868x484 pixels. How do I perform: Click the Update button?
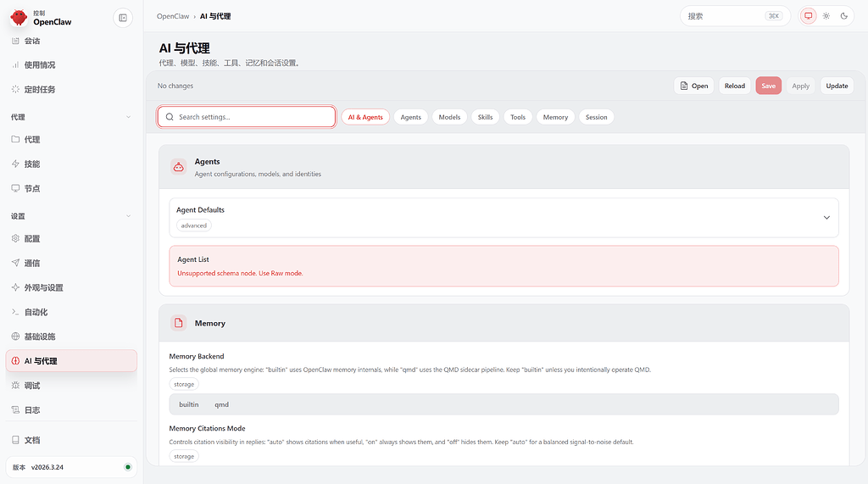(837, 86)
